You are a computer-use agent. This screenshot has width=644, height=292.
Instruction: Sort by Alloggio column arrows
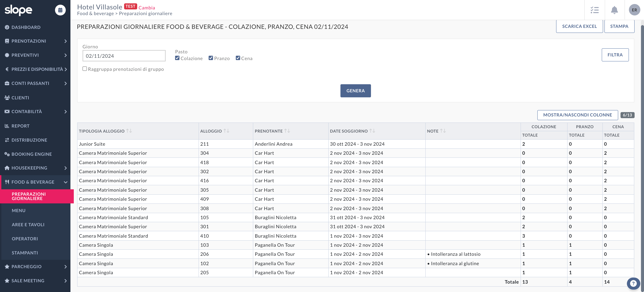pyautogui.click(x=226, y=131)
